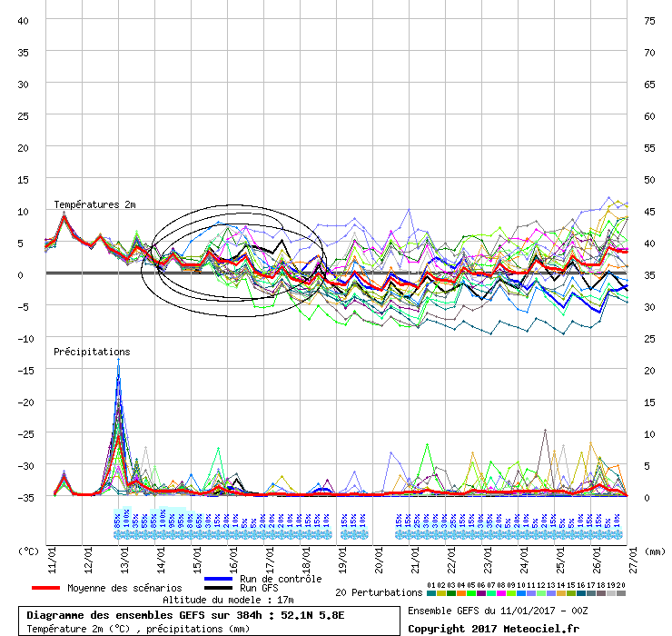Click the '55%' snow probability label
Screen dimensions: 672x636
click(x=144, y=521)
